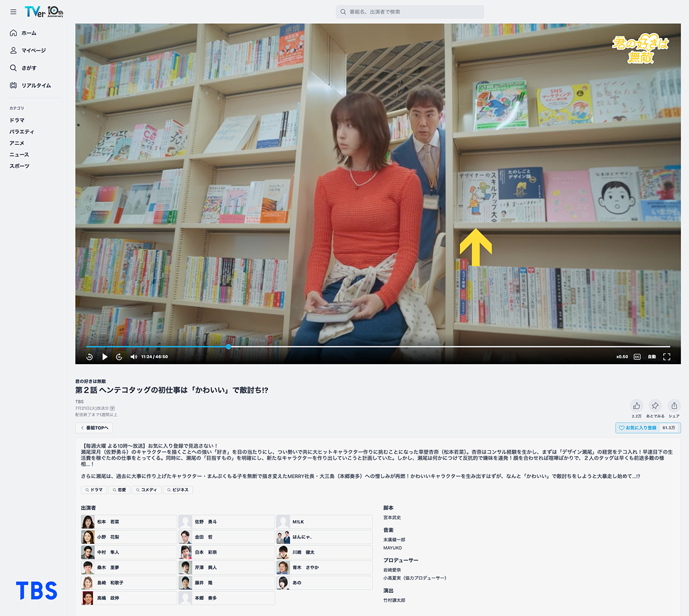This screenshot has width=689, height=616.
Task: Click the subtitle icon beside broadcast date
Action: pyautogui.click(x=113, y=408)
